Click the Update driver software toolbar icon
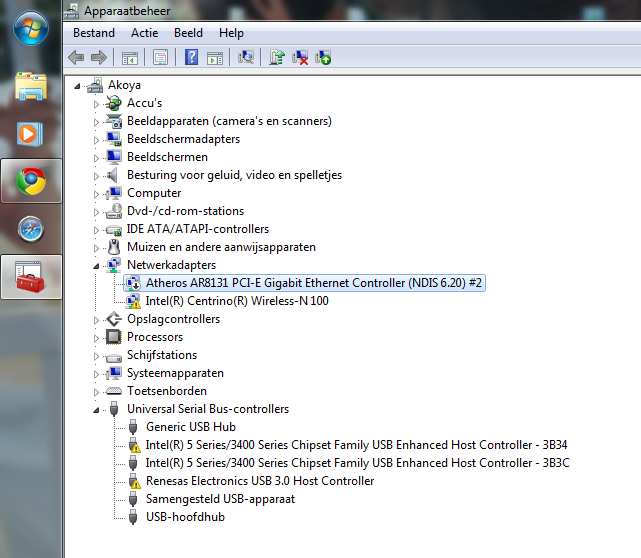This screenshot has height=558, width=641. [x=277, y=57]
